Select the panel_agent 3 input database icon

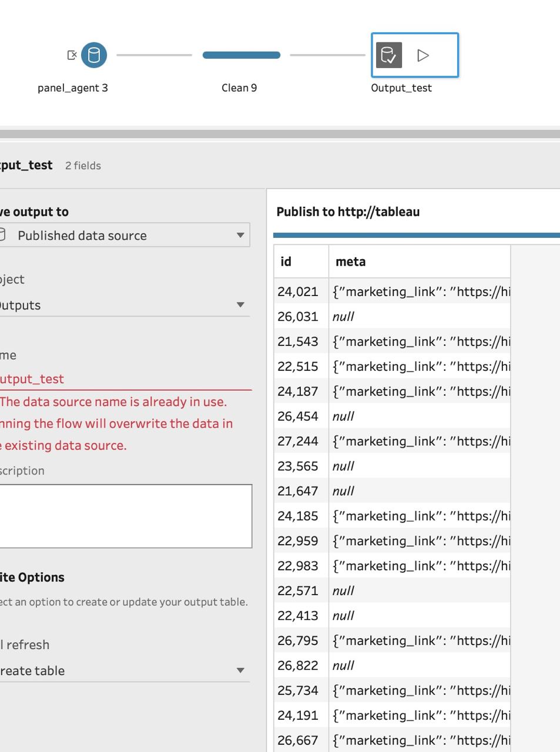point(94,55)
